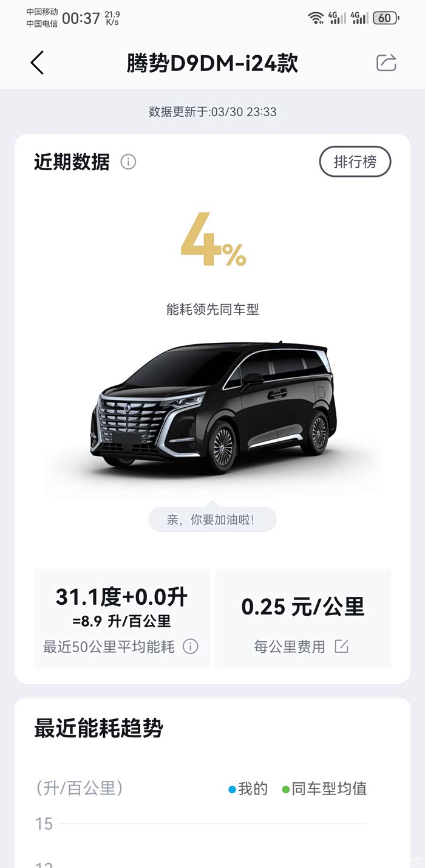Image resolution: width=425 pixels, height=868 pixels.
Task: Select the 0.25 元/公里 cost card
Action: click(x=304, y=618)
